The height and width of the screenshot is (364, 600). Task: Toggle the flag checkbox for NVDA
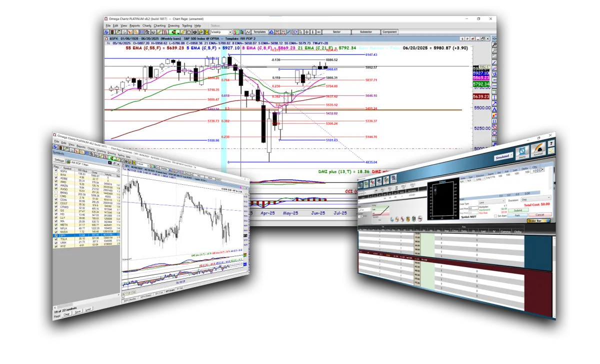56,233
